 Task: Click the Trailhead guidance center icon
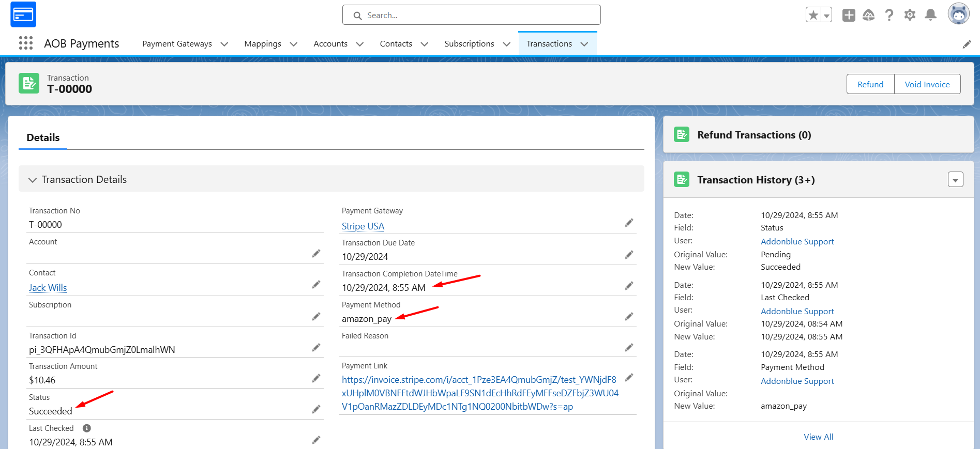point(869,15)
